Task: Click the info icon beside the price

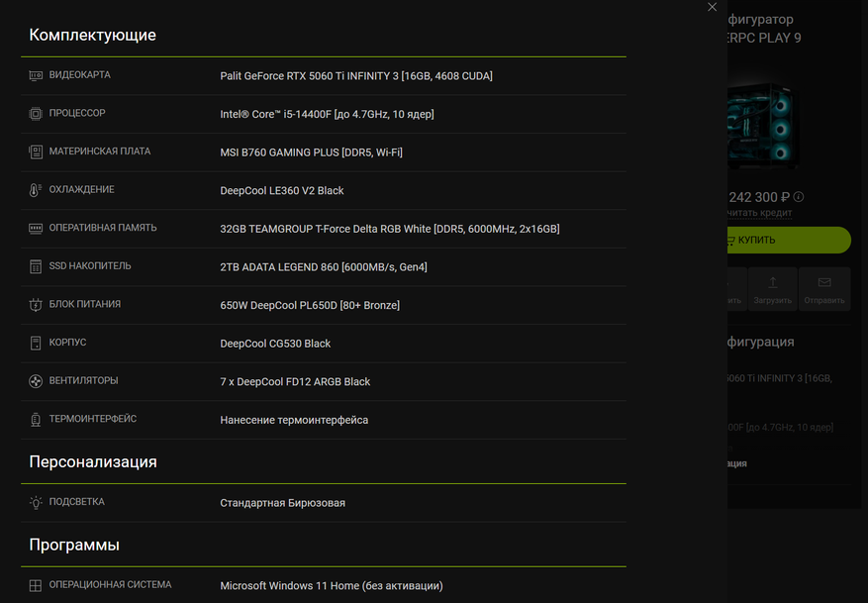Action: pos(799,197)
